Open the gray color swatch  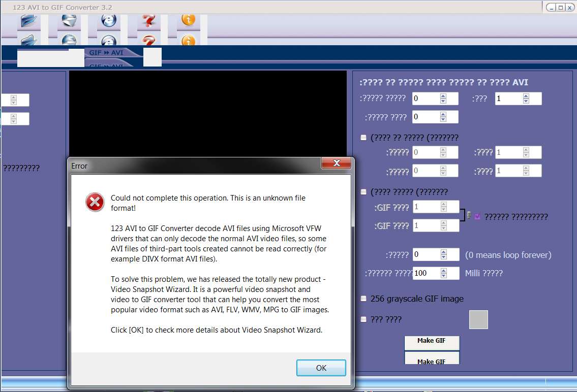click(x=478, y=319)
